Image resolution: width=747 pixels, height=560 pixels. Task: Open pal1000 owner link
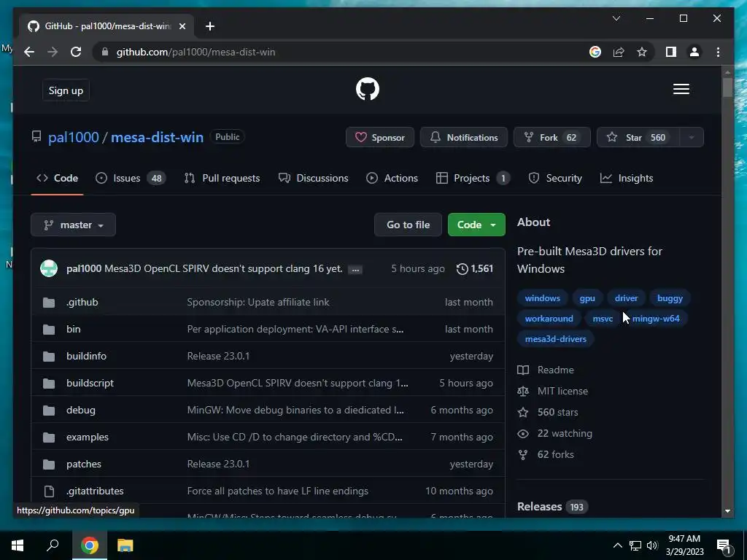click(x=74, y=138)
